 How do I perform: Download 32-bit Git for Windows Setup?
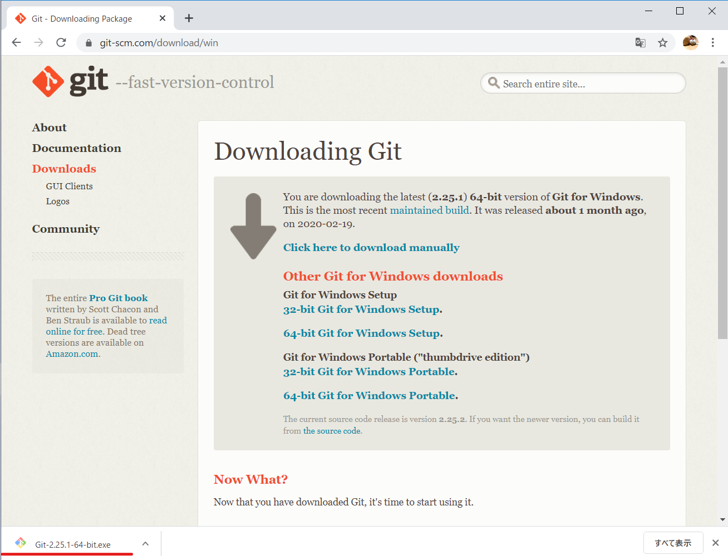tap(362, 310)
